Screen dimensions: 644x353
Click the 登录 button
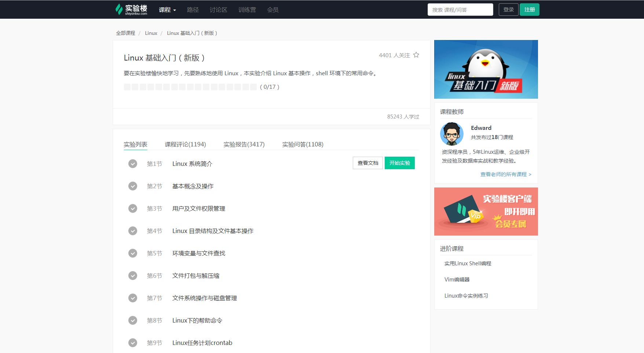pos(509,10)
